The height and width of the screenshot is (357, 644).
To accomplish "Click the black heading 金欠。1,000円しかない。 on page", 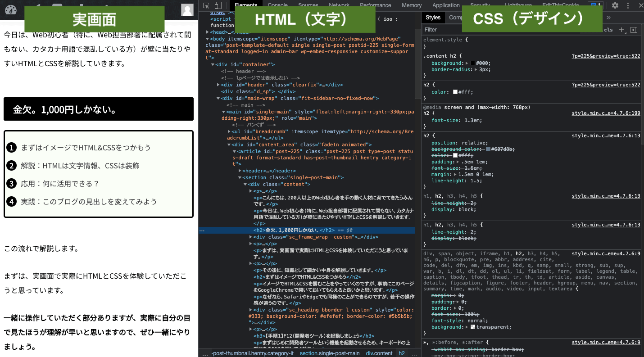I will [99, 109].
